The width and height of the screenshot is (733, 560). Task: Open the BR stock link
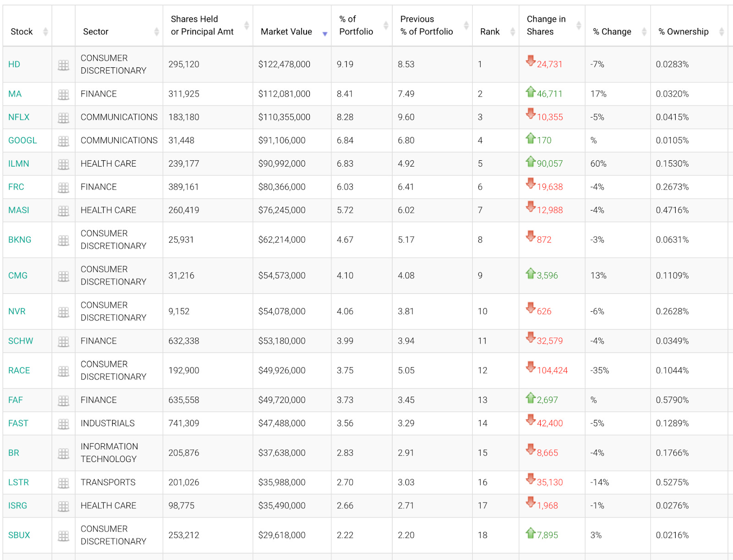[14, 453]
